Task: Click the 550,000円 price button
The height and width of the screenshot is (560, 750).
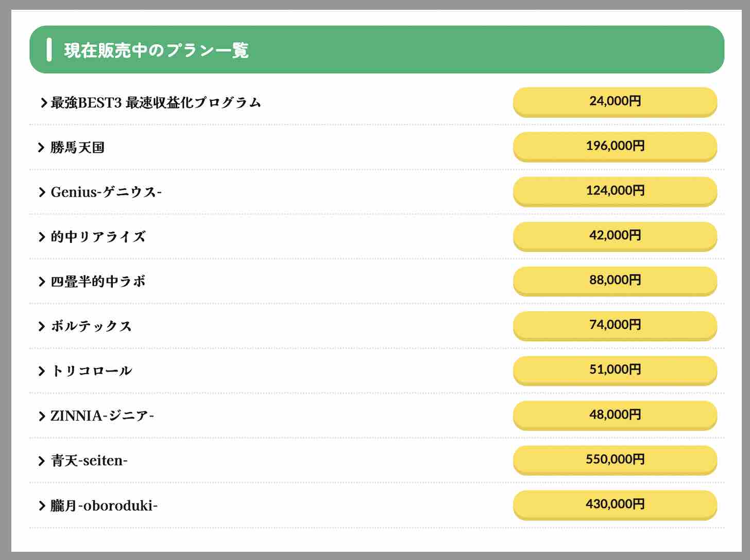Action: (615, 460)
